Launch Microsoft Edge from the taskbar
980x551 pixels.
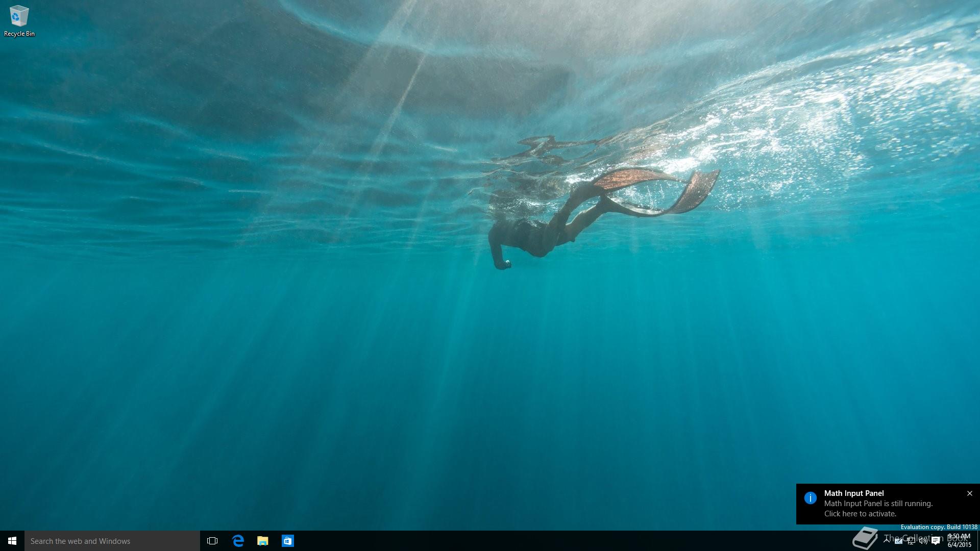point(238,541)
